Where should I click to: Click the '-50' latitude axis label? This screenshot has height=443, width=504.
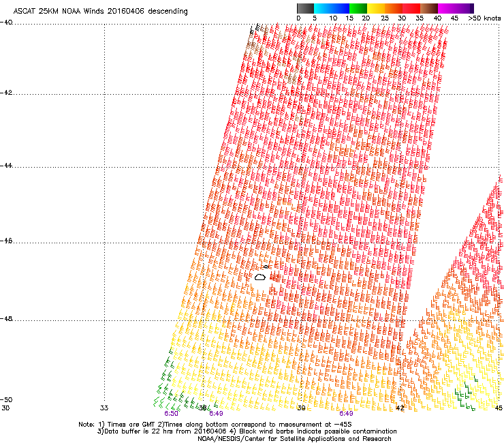[x=6, y=400]
